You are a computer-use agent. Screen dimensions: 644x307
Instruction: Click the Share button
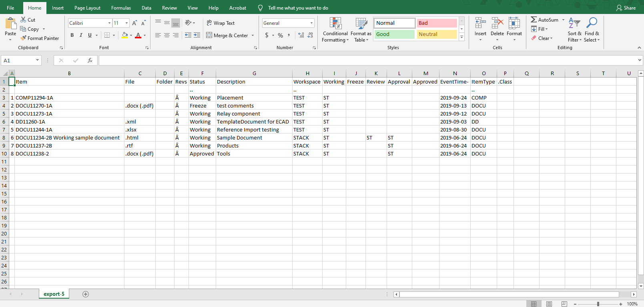click(626, 8)
